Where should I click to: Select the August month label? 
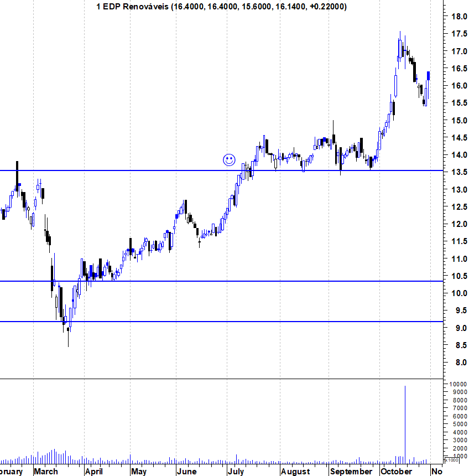click(295, 472)
